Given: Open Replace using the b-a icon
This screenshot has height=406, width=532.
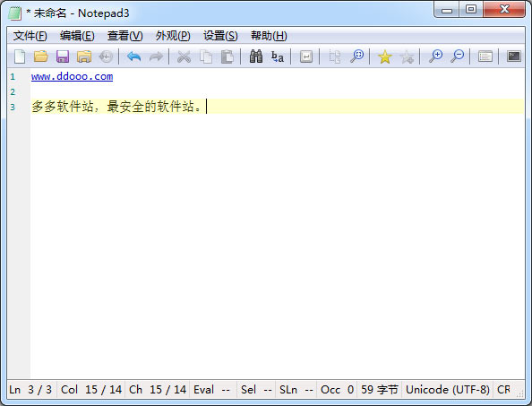Looking at the screenshot, I should [278, 56].
